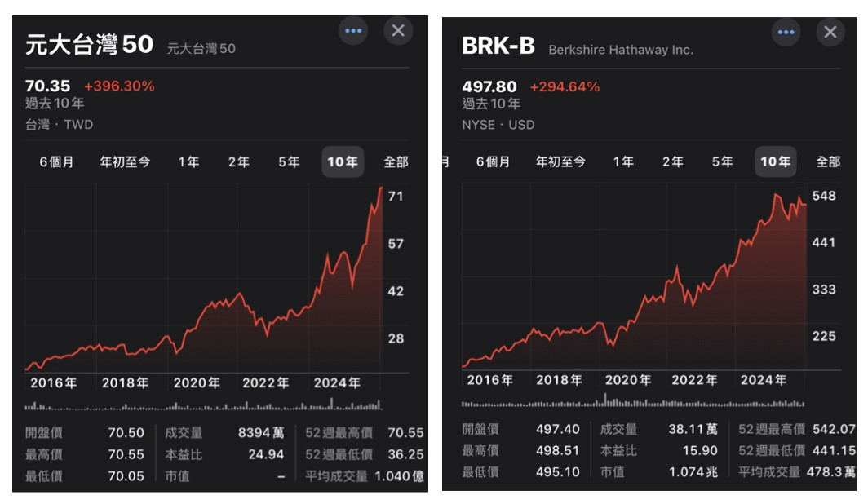Viewport: 868px width, 504px height.
Task: Click the 2024年 axis label in BRK-B chart
Action: pos(764,380)
